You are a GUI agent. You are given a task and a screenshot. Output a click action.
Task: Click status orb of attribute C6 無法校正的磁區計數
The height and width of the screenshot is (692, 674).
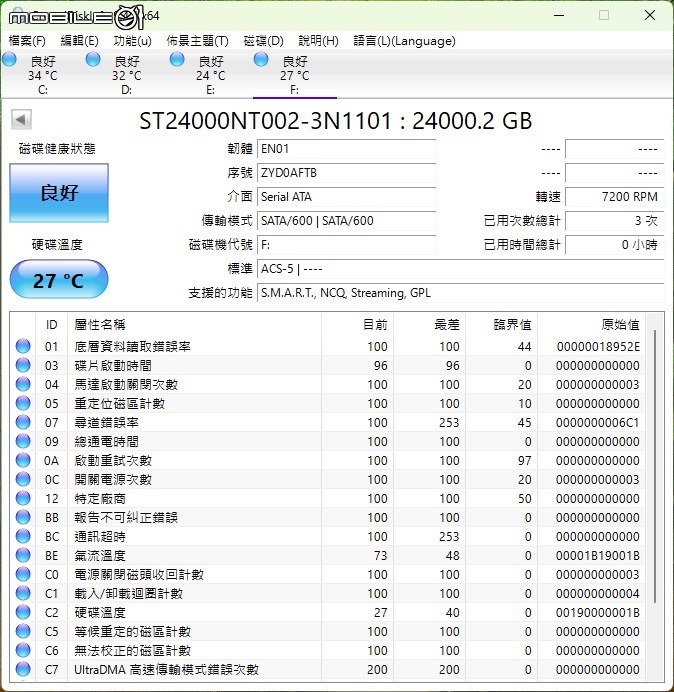(23, 650)
